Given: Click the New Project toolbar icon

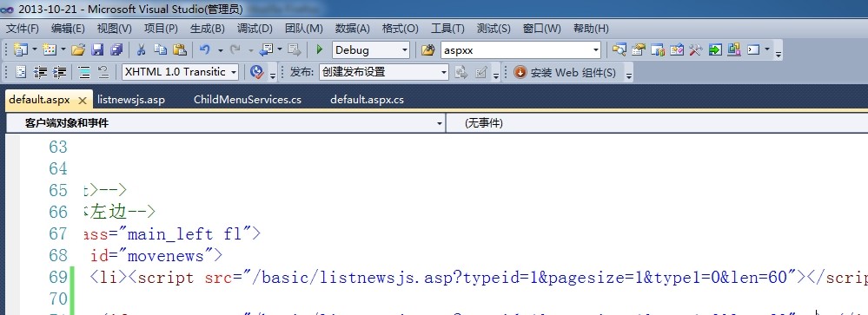Looking at the screenshot, I should pos(21,49).
